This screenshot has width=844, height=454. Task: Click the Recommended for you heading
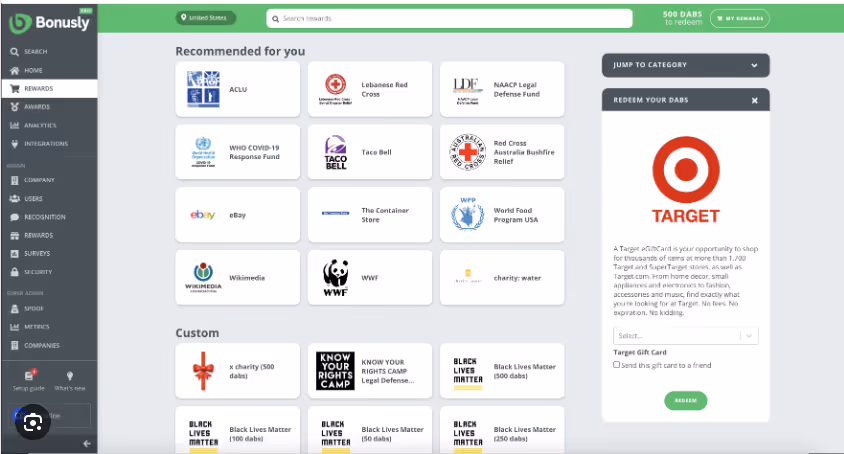click(240, 51)
